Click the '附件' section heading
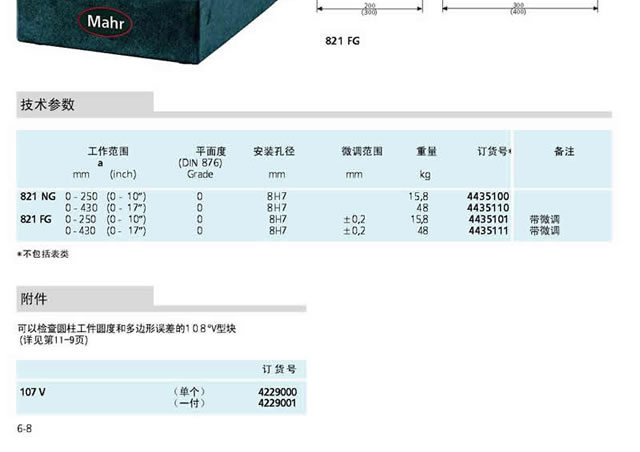Image resolution: width=640 pixels, height=452 pixels. point(34,299)
